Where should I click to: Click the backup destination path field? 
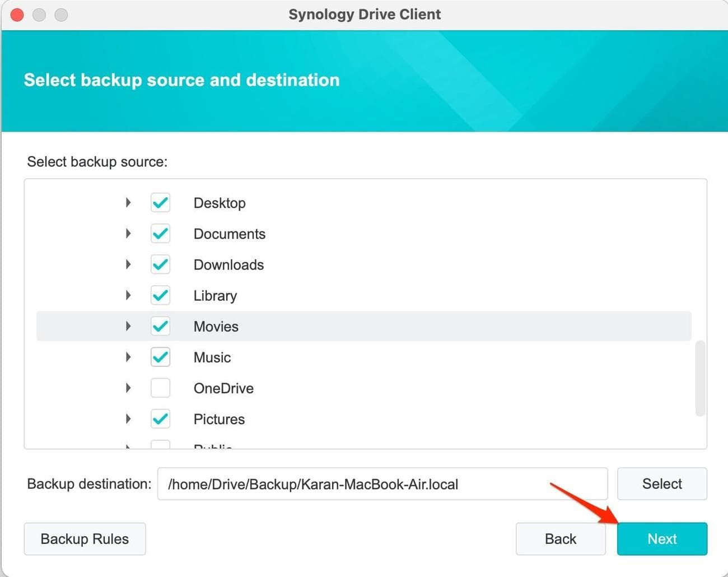pyautogui.click(x=382, y=484)
